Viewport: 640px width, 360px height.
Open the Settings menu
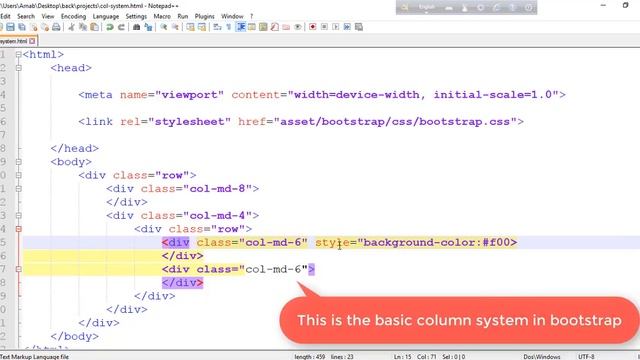click(136, 16)
